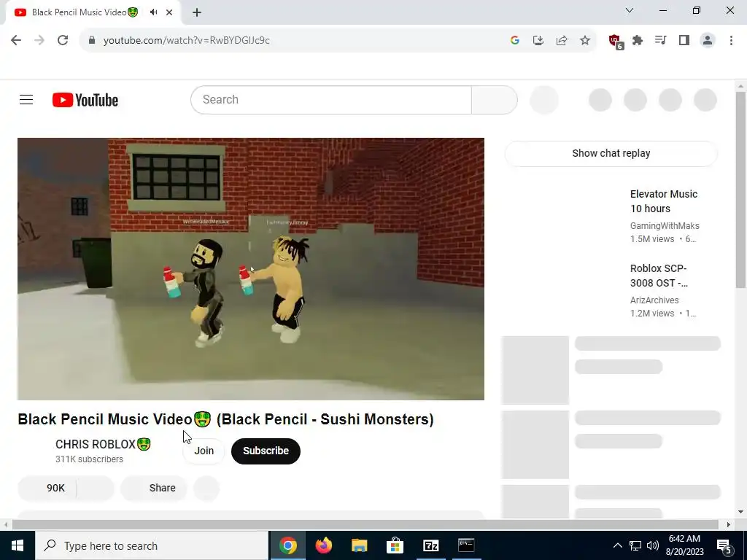Open the Command Prompt taskbar icon
This screenshot has width=747, height=560.
coord(466,545)
